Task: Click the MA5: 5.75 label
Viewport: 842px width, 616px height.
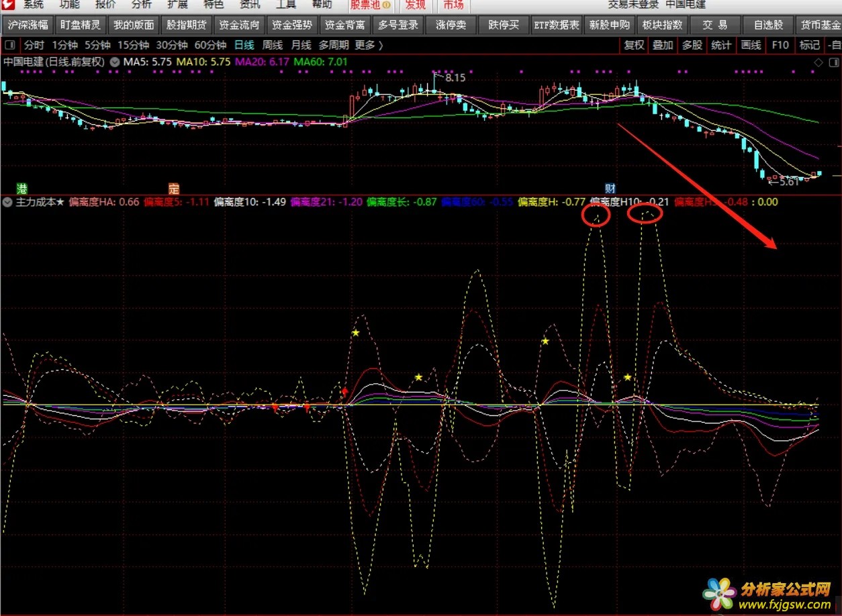Action: tap(148, 61)
